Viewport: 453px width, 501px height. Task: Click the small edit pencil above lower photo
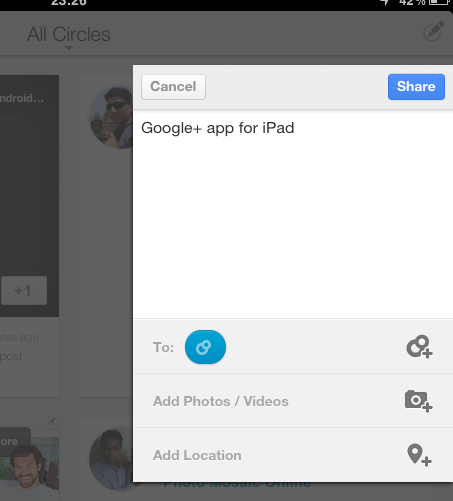(x=51, y=421)
